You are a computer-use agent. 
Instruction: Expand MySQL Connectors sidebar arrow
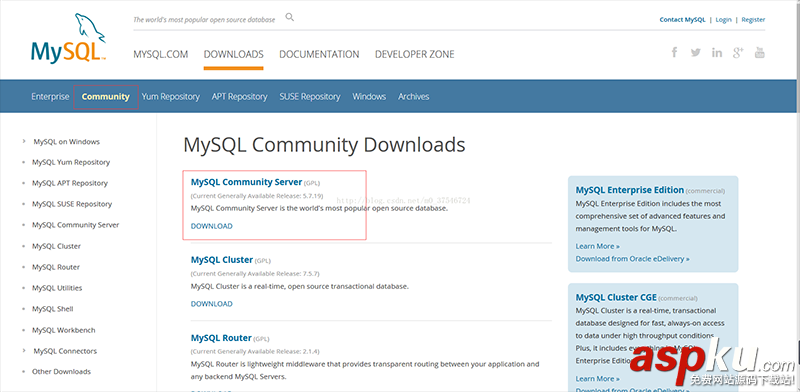24,351
